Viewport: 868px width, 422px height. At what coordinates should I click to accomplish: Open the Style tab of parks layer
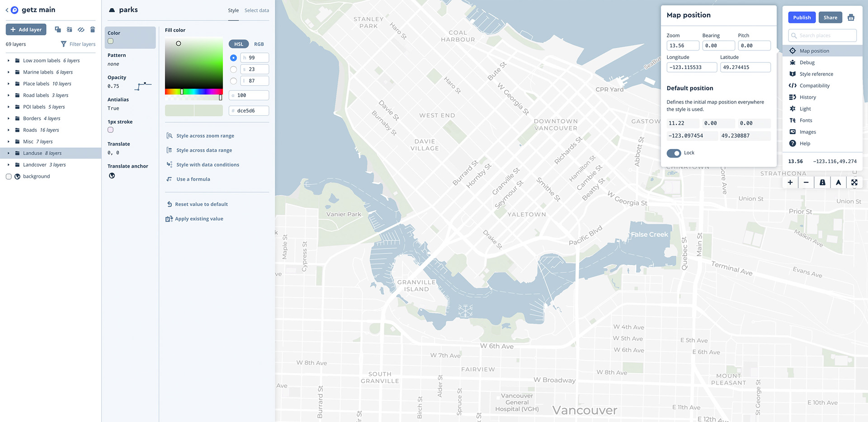[x=233, y=10]
